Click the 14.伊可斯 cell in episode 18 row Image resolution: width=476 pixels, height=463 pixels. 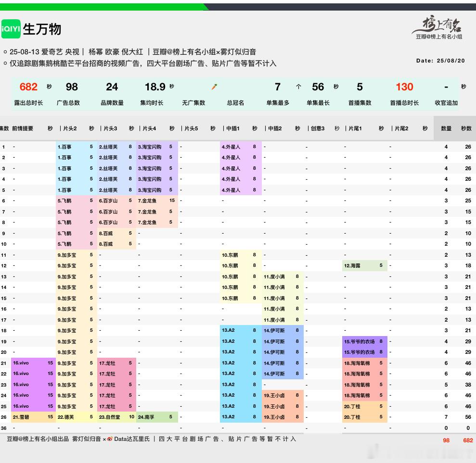tap(283, 330)
